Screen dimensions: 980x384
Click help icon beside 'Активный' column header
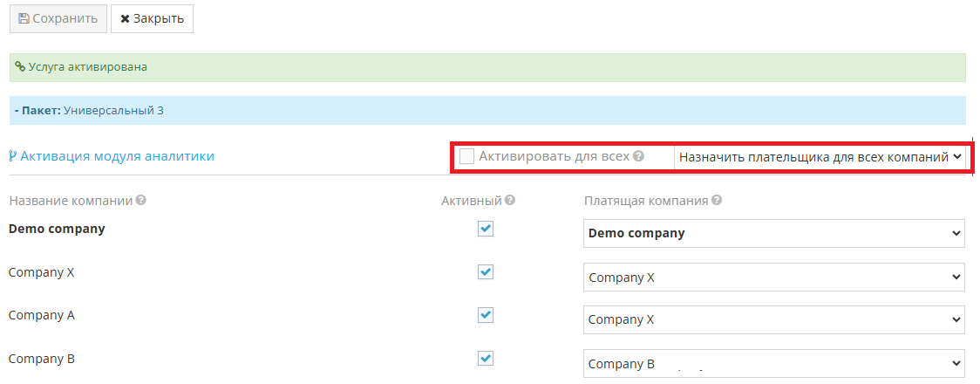click(510, 200)
